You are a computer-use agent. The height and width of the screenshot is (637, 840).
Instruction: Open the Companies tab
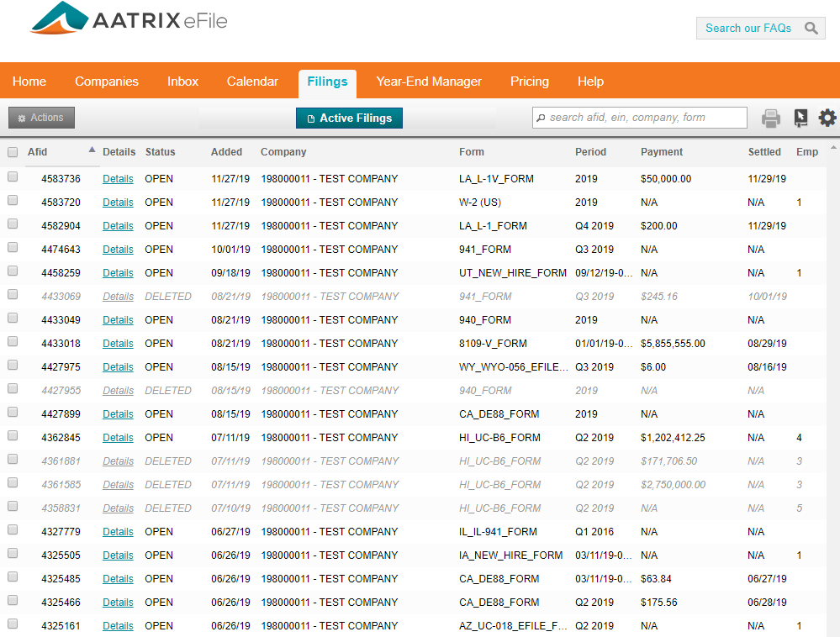[x=107, y=82]
